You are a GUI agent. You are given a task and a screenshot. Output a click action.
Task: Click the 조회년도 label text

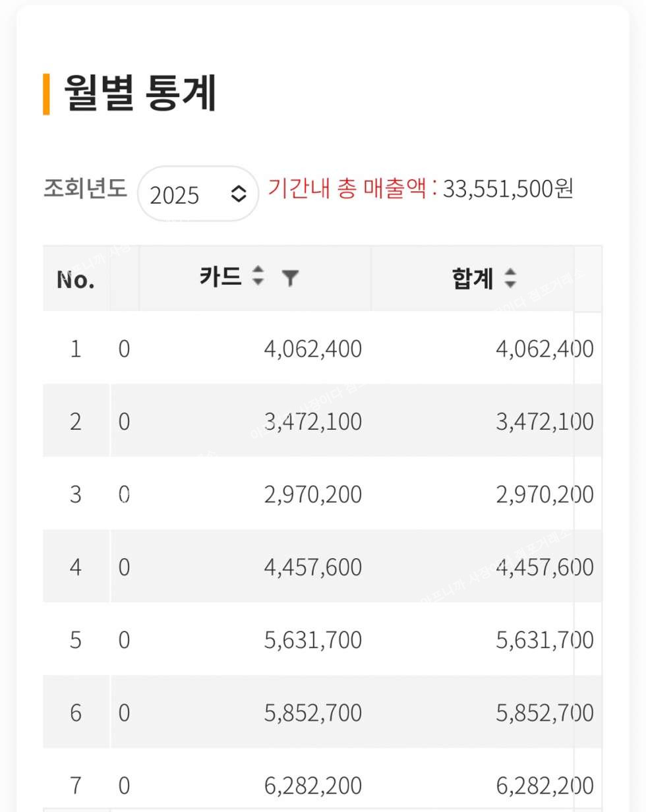coord(85,188)
